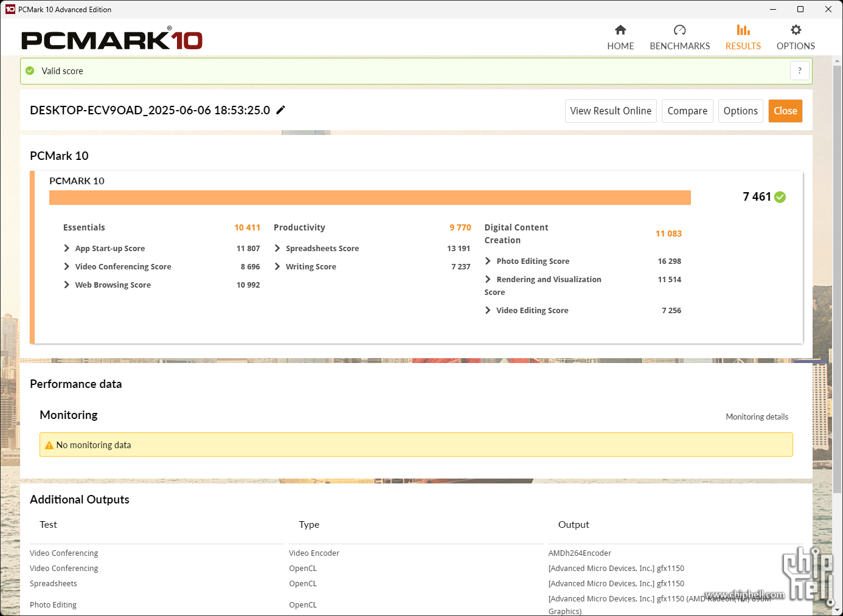Expand Photo Editing Score
This screenshot has width=843, height=616.
click(488, 261)
